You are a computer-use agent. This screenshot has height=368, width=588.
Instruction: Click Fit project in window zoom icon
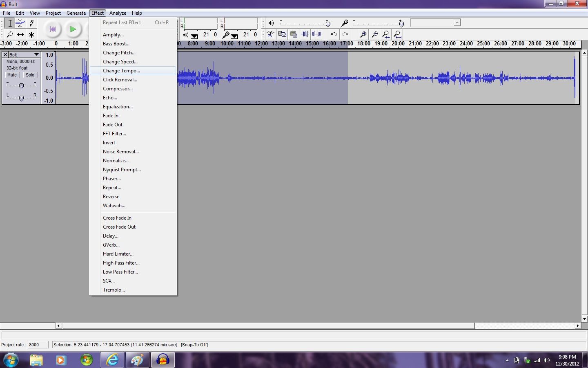pos(397,34)
